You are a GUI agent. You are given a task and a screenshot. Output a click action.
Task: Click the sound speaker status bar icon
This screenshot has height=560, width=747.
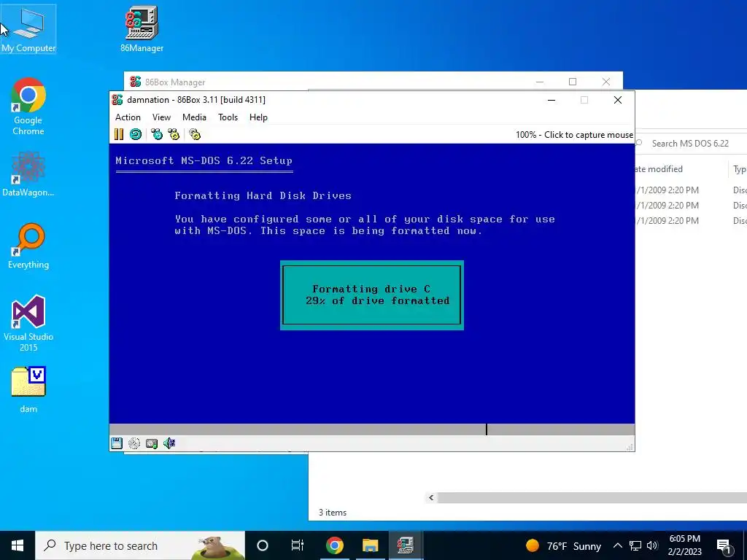coord(169,443)
